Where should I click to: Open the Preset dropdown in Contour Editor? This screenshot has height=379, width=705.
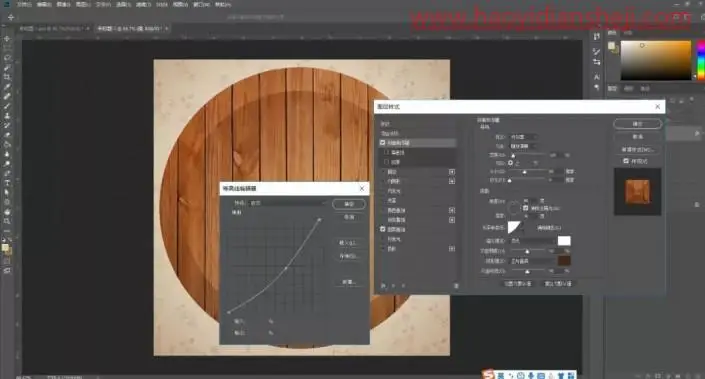coord(288,203)
